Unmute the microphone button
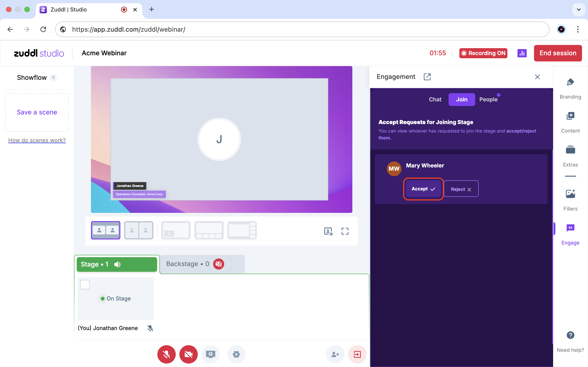 pyautogui.click(x=167, y=354)
